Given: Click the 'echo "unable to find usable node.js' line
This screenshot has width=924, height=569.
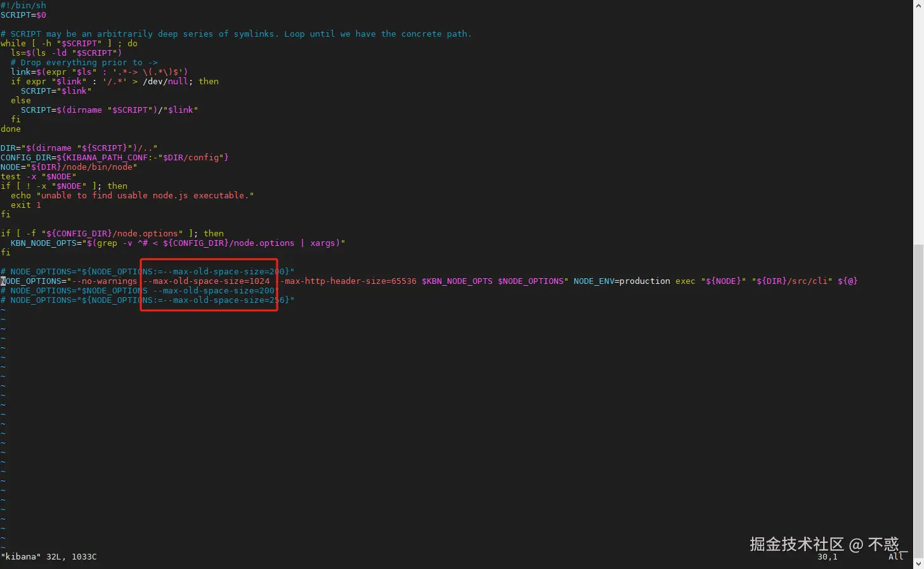Looking at the screenshot, I should pos(132,195).
